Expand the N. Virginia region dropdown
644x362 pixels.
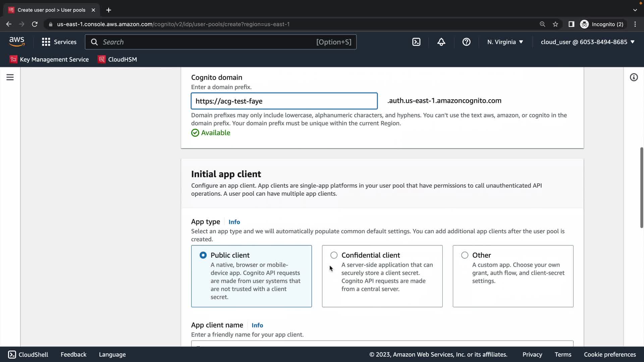pos(505,42)
